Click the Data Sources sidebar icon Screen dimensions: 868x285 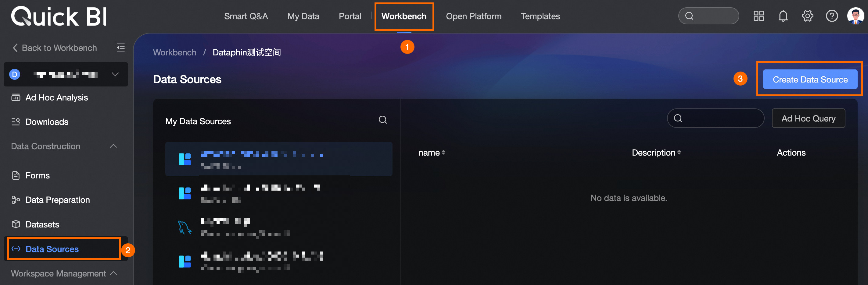tap(16, 249)
